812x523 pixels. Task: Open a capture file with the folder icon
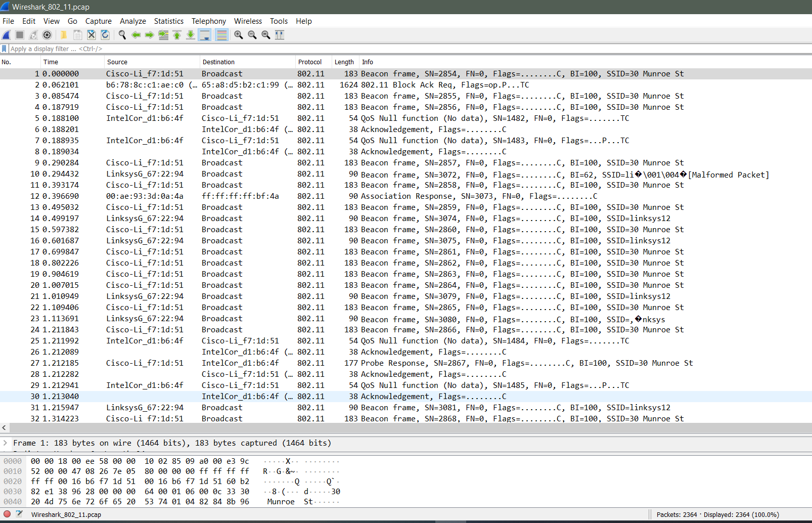click(64, 35)
